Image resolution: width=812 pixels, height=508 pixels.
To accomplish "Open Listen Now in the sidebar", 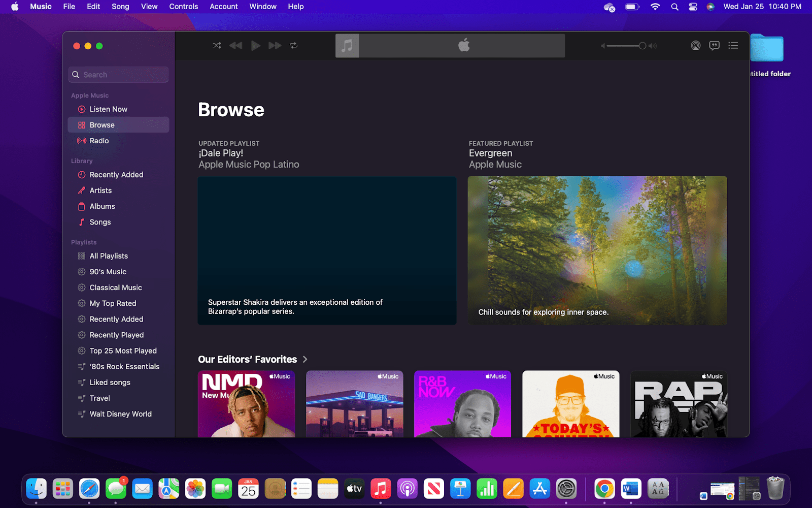I will [118, 109].
